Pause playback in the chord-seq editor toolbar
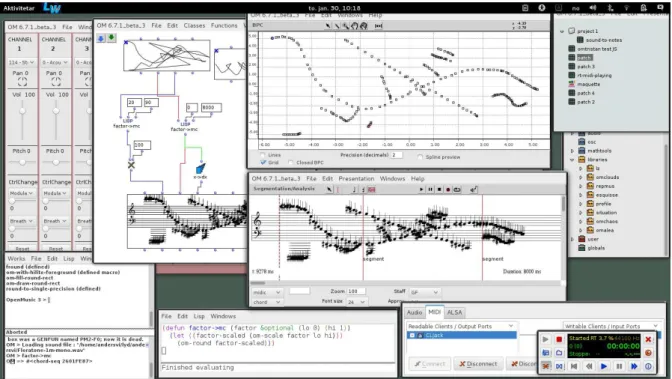Image resolution: width=672 pixels, height=379 pixels. [430, 189]
